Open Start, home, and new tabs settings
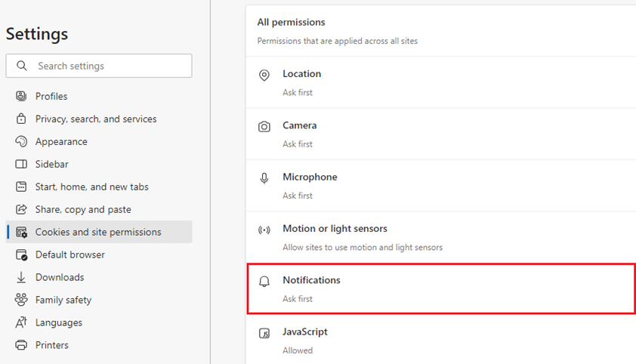Image resolution: width=636 pixels, height=364 pixels. 99,187
